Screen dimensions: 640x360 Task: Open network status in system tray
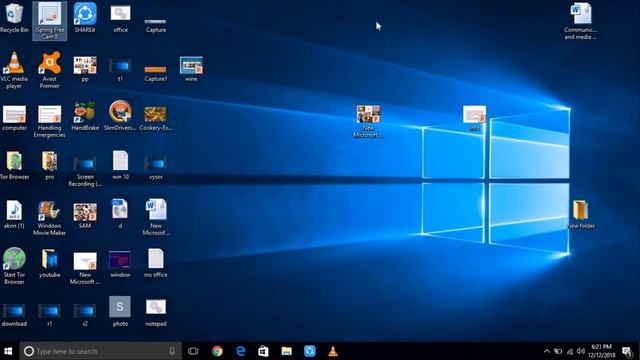pos(570,351)
